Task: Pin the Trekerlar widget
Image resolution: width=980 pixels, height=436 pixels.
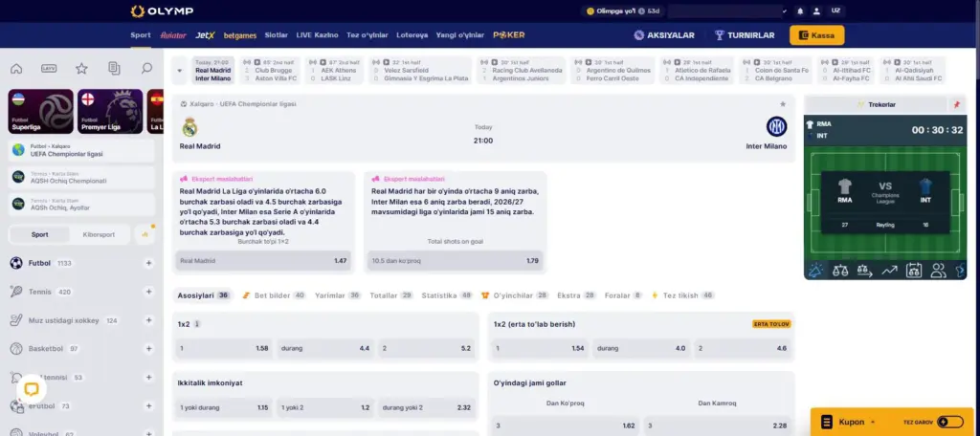Action: click(x=956, y=105)
